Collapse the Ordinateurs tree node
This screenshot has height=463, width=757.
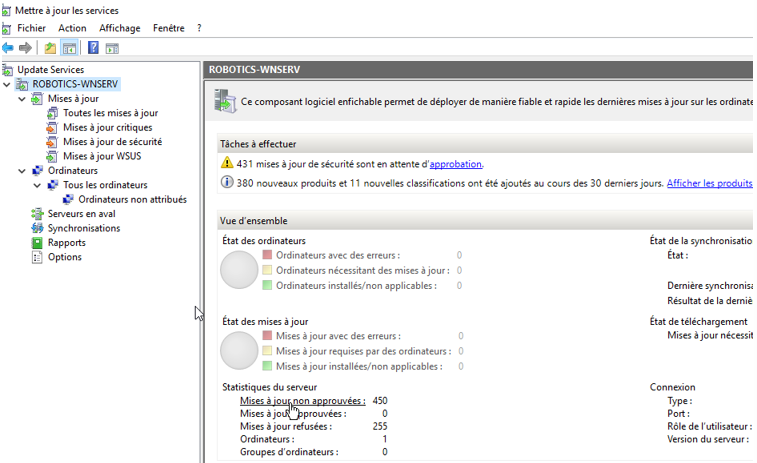tap(22, 171)
